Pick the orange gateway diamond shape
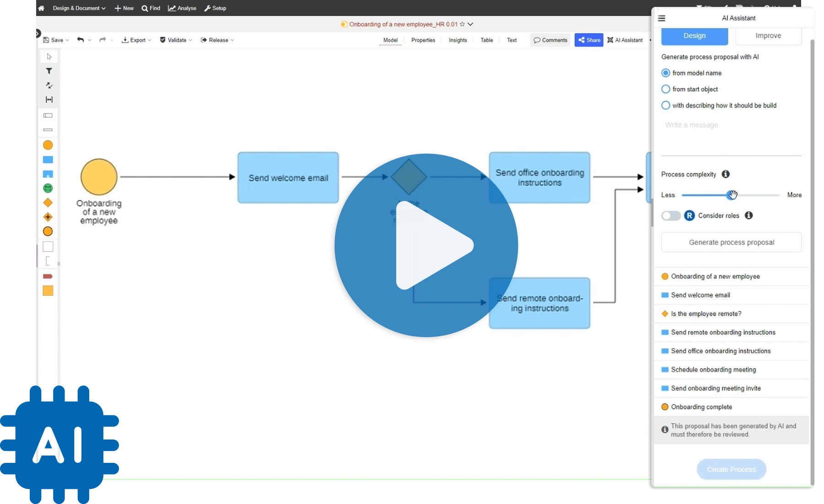Viewport: 824px width, 504px height. click(x=48, y=203)
